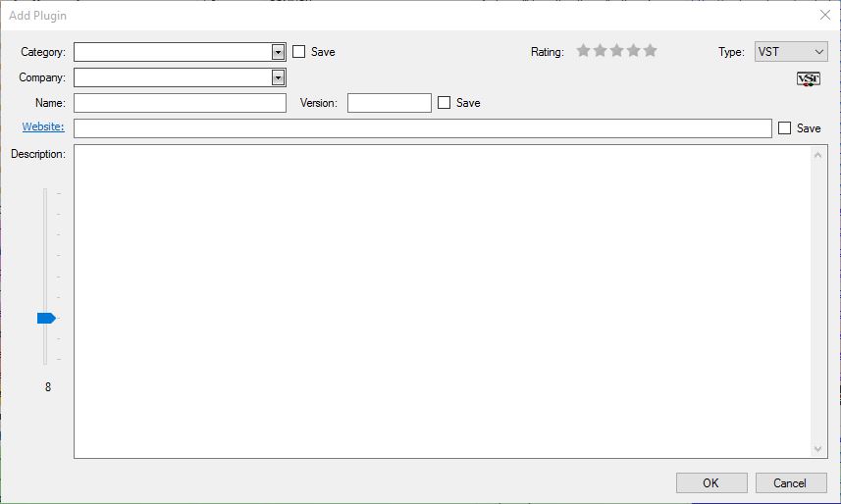Click the Cancel button

tap(791, 483)
